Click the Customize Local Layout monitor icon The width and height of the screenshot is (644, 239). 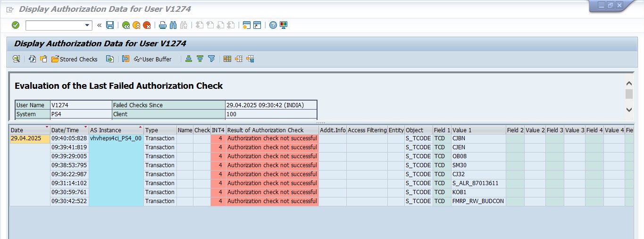pyautogui.click(x=284, y=25)
